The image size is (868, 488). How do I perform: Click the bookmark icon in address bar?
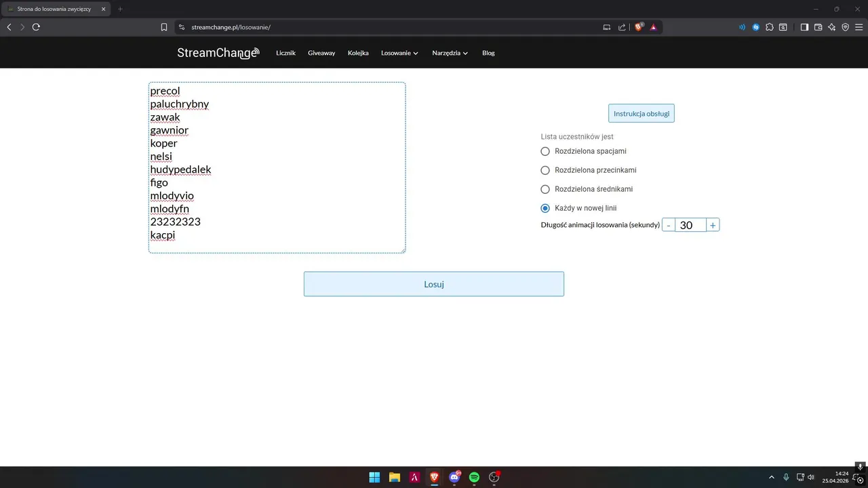164,27
